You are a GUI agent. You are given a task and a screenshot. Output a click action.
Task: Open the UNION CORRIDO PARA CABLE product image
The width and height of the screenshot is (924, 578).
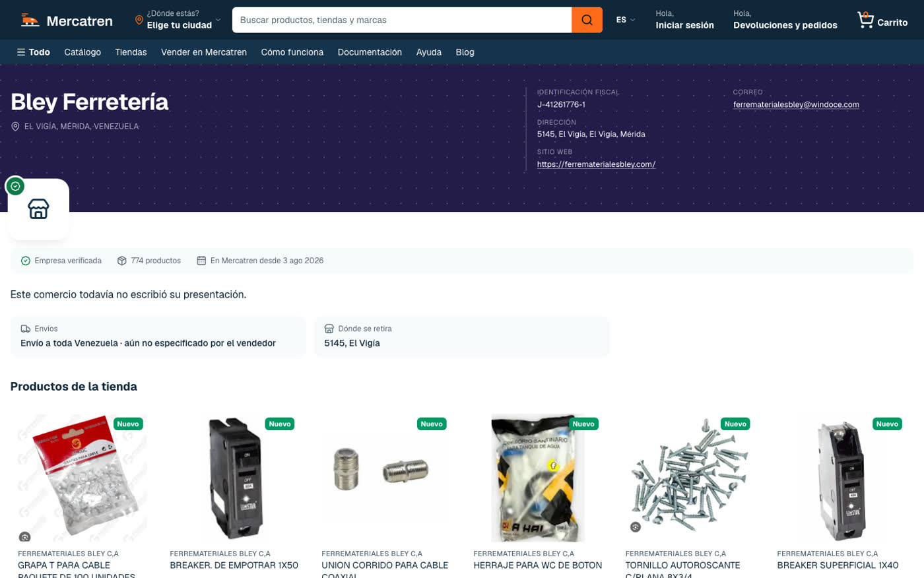click(x=386, y=478)
